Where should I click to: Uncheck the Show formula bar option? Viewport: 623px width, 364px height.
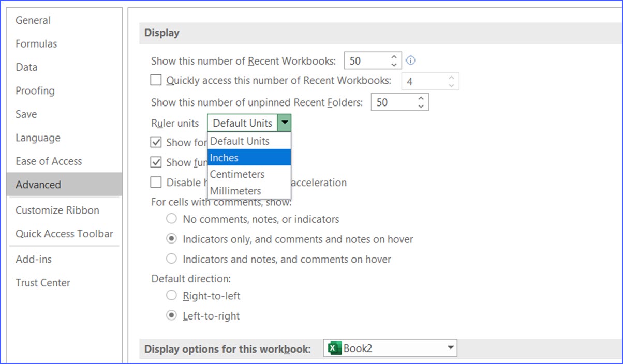point(156,142)
